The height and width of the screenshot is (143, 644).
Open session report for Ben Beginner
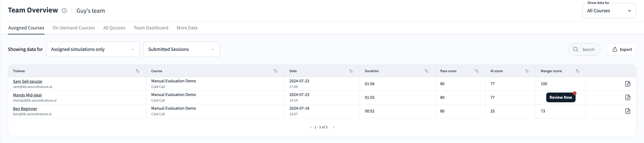628,111
